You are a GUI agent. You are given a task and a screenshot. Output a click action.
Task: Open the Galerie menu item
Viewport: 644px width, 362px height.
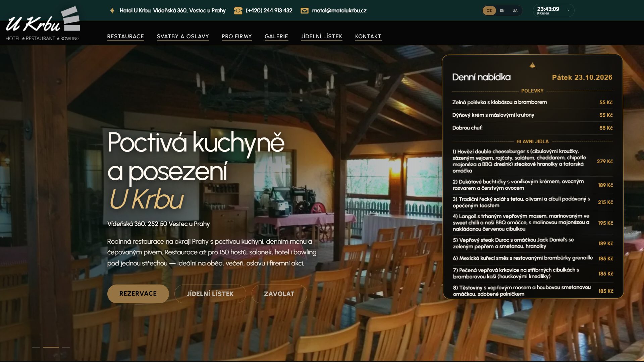[x=276, y=37]
